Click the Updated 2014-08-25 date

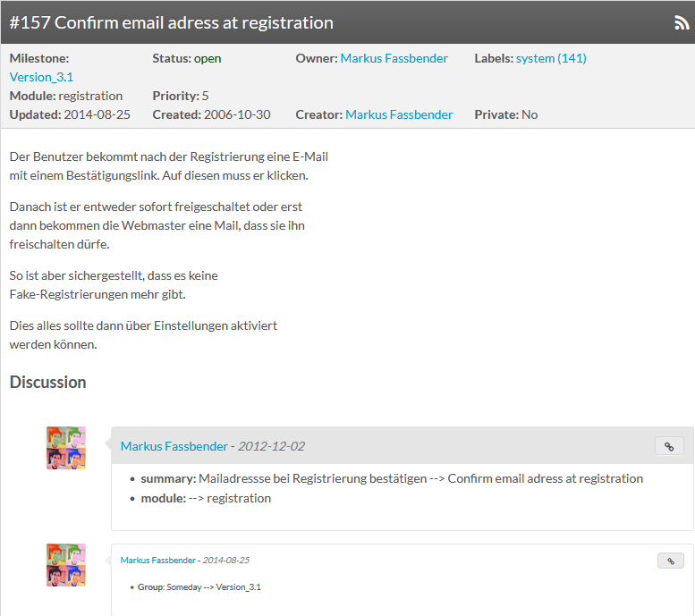click(97, 114)
